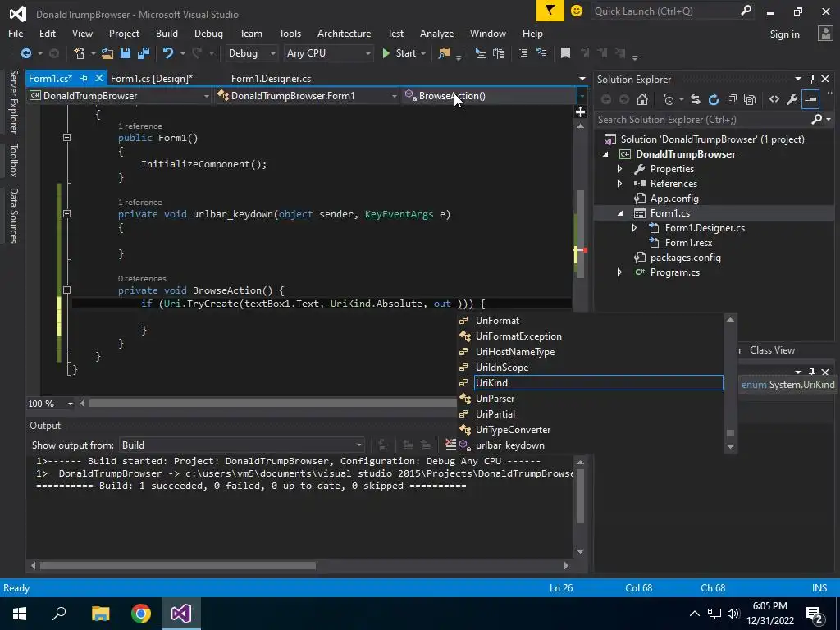Viewport: 840px width, 630px height.
Task: Switch to the Form1.cs [Design]* tab
Action: [x=152, y=79]
